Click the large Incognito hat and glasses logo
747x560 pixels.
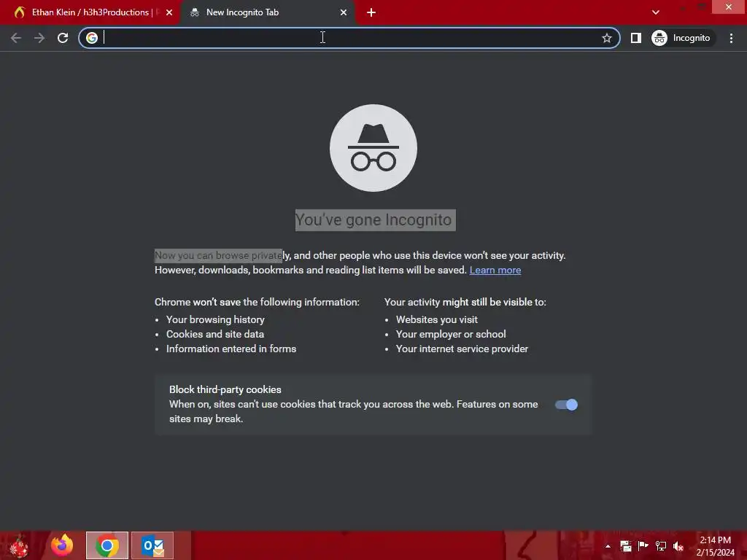(373, 148)
